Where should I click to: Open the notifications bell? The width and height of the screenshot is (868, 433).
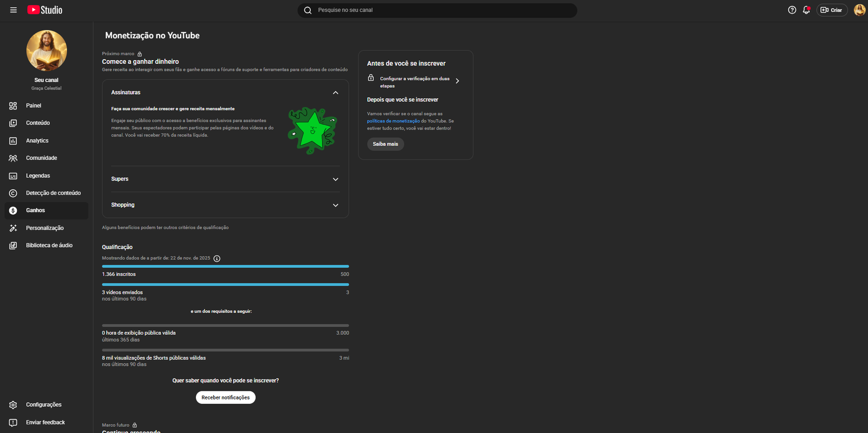806,10
